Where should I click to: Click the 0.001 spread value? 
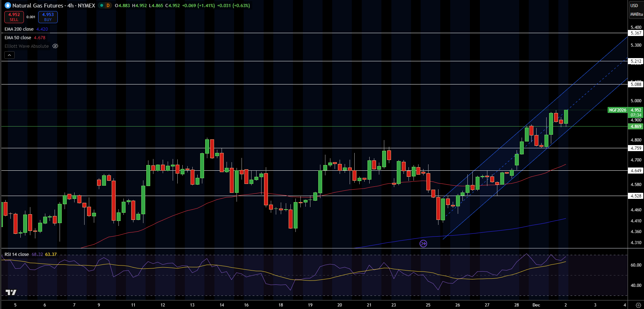click(31, 17)
